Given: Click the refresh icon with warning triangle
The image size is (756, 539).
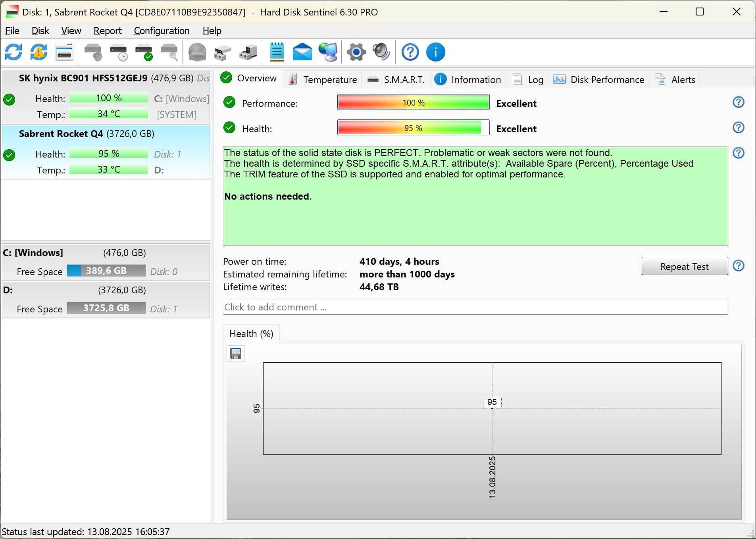Looking at the screenshot, I should click(39, 52).
